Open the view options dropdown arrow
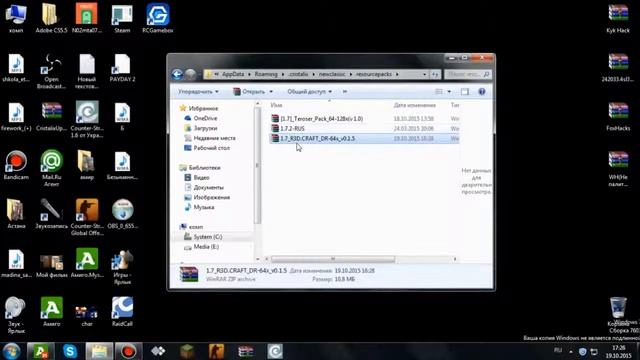The height and width of the screenshot is (360, 640). (449, 92)
